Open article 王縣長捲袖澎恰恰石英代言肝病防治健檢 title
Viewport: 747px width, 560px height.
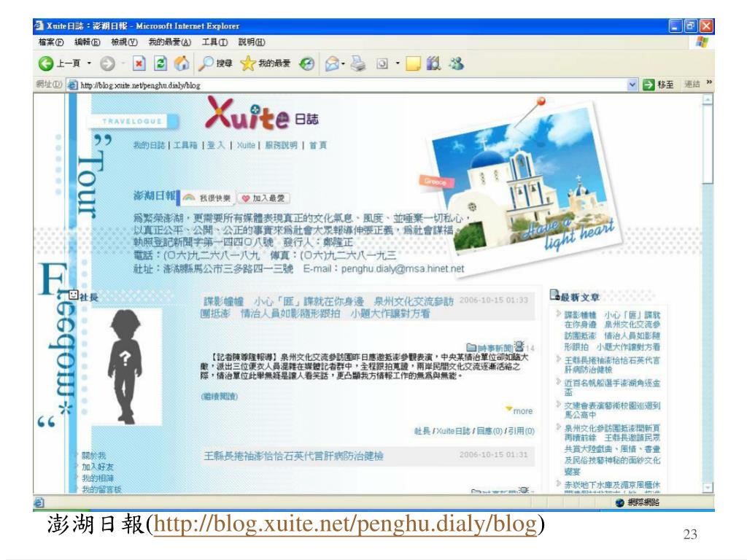coord(293,456)
